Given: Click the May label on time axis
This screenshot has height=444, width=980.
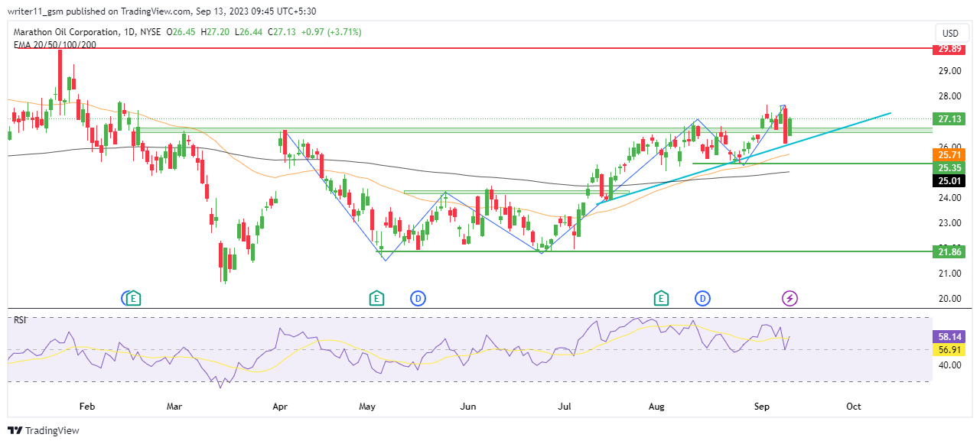Looking at the screenshot, I should [369, 407].
